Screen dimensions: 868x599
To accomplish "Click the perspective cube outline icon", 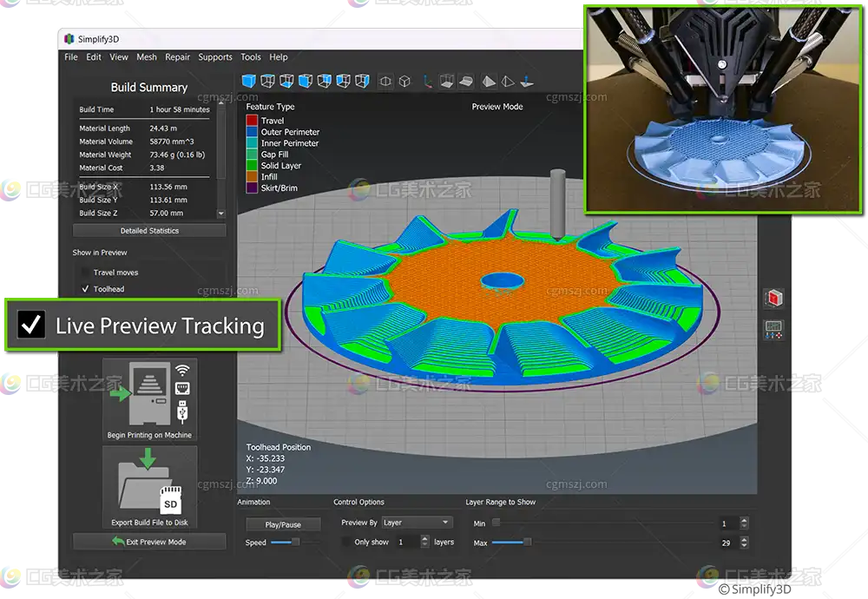I will pyautogui.click(x=404, y=82).
